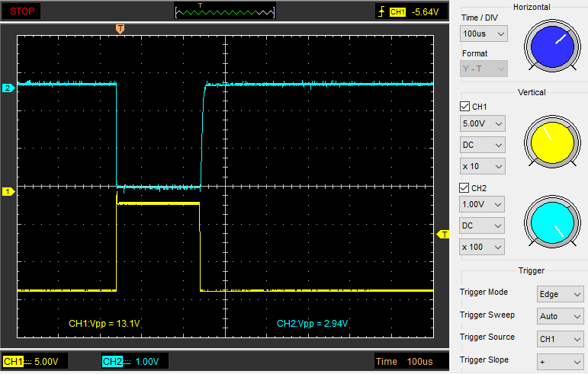Screen dimensions: 588x374
Task: Click the orange trigger position marker at top
Action: pos(120,29)
